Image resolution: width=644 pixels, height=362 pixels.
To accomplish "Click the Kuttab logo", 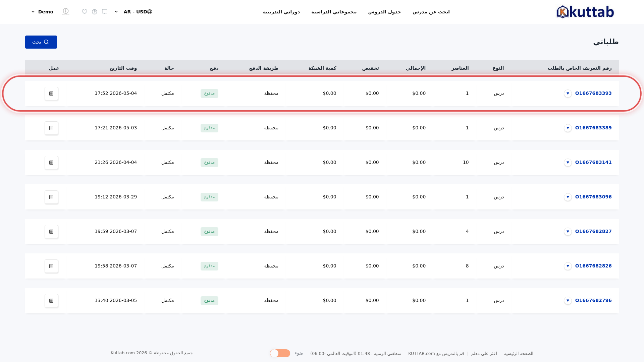I will point(585,12).
